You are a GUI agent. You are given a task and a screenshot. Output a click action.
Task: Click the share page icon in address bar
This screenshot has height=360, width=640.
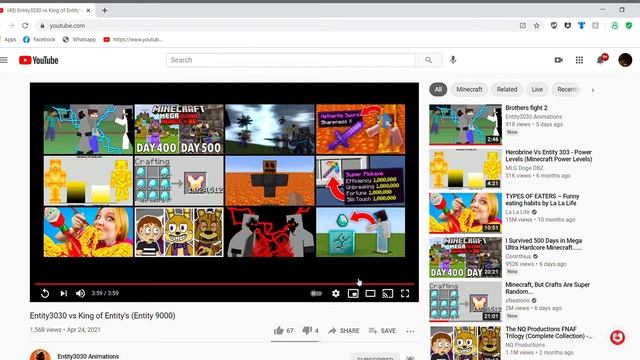click(523, 25)
